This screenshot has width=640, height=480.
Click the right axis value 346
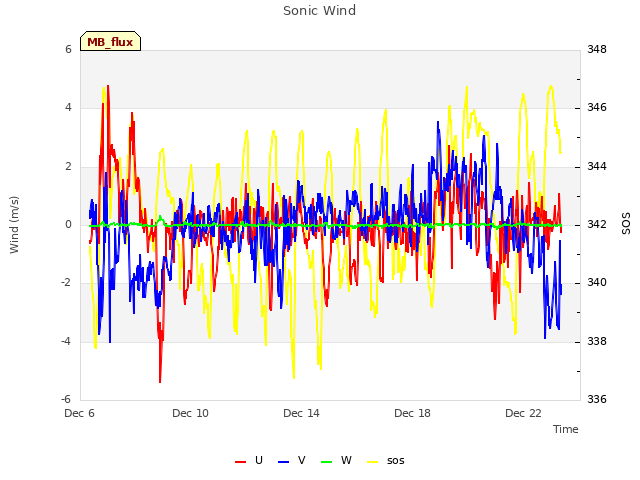coord(597,108)
